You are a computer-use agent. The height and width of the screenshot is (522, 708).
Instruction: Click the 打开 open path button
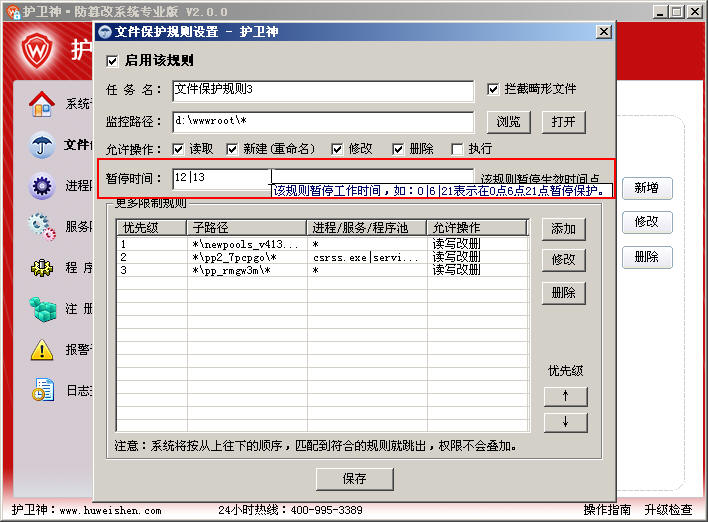pyautogui.click(x=564, y=122)
